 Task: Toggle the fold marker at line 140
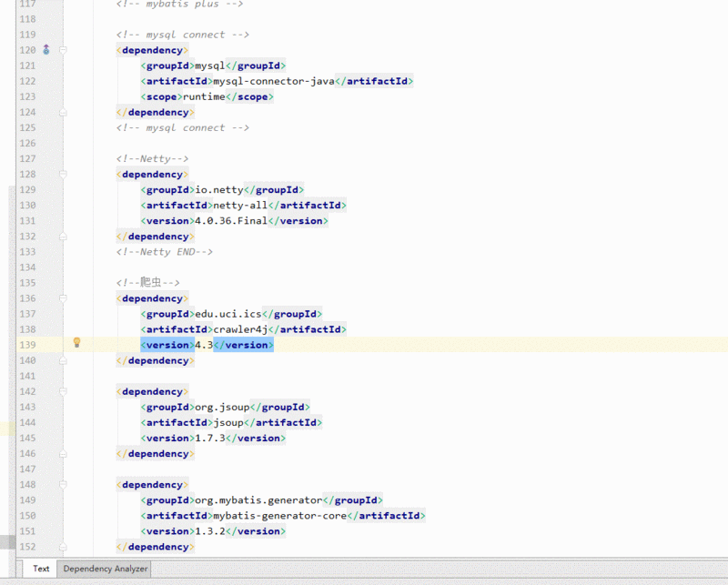tap(63, 360)
